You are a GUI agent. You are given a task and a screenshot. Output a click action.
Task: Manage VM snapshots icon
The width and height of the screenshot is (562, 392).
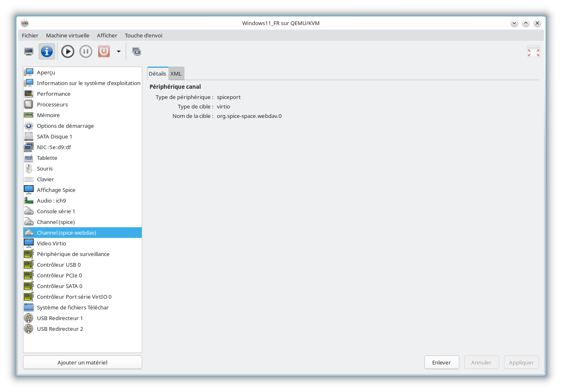click(x=136, y=51)
